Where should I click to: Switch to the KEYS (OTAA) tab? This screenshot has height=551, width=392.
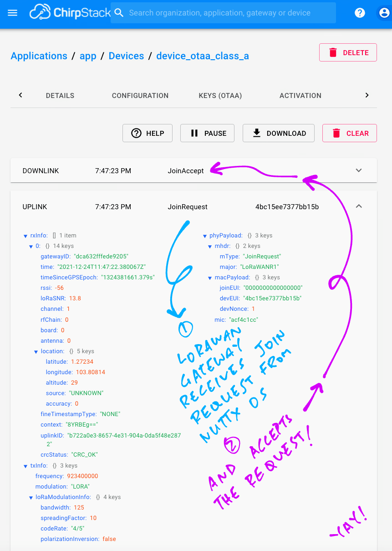(220, 96)
